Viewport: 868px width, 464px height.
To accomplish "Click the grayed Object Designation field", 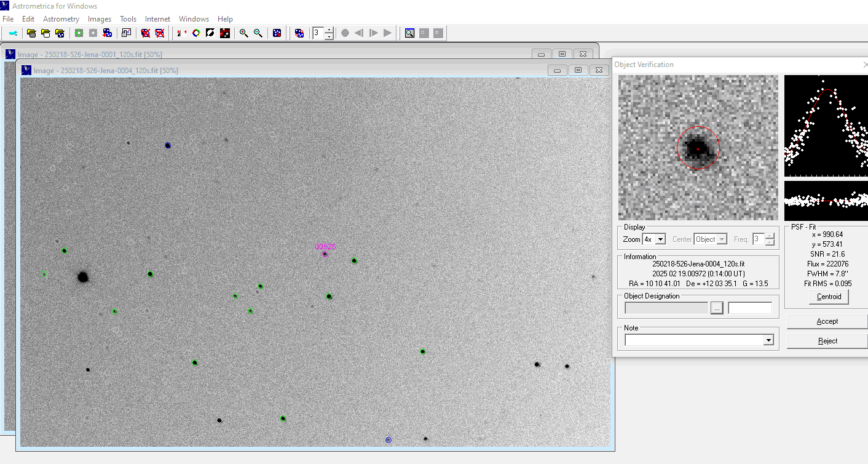I will [666, 308].
